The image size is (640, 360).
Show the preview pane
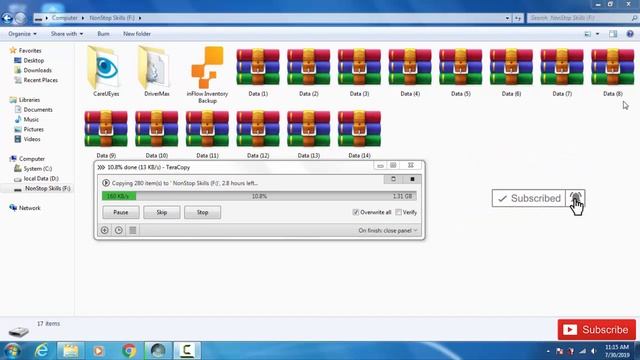coord(613,34)
